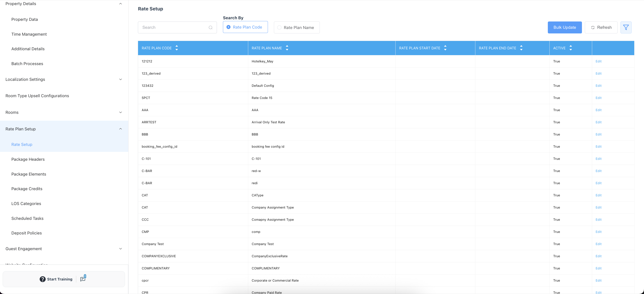Click the Start Training label
The image size is (644, 294).
click(x=60, y=279)
